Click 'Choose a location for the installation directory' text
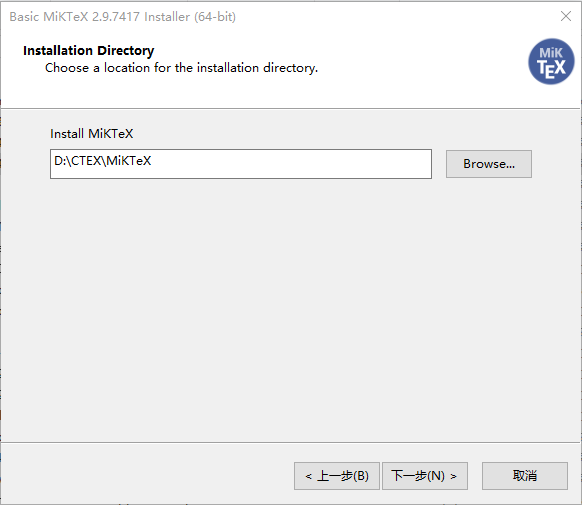The height and width of the screenshot is (505, 582). (182, 68)
